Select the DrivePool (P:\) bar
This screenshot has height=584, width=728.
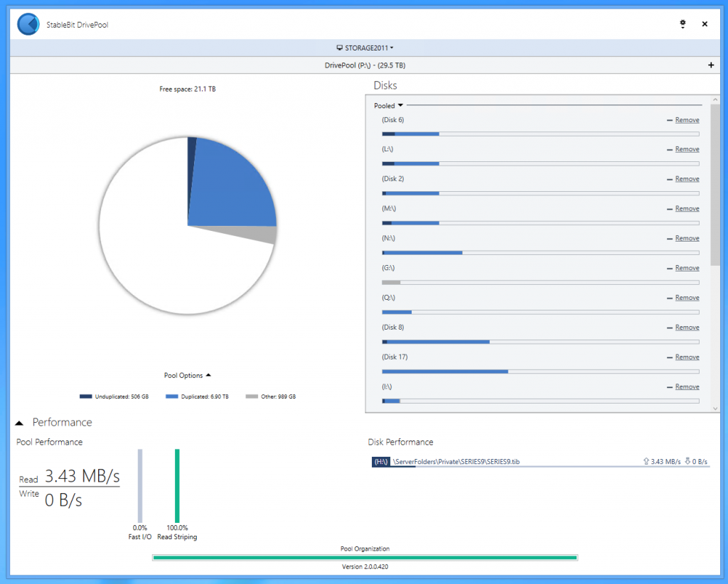(364, 65)
